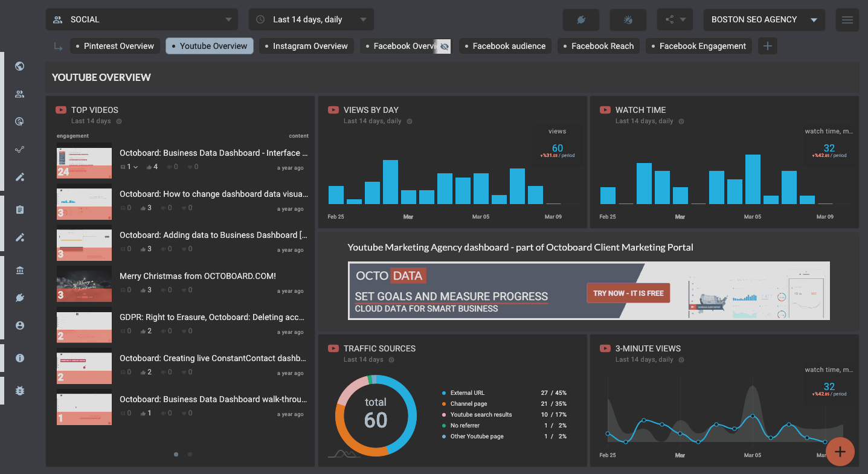Go to the Facebook Engagement tab
Screen dimensions: 868x474
coord(699,46)
